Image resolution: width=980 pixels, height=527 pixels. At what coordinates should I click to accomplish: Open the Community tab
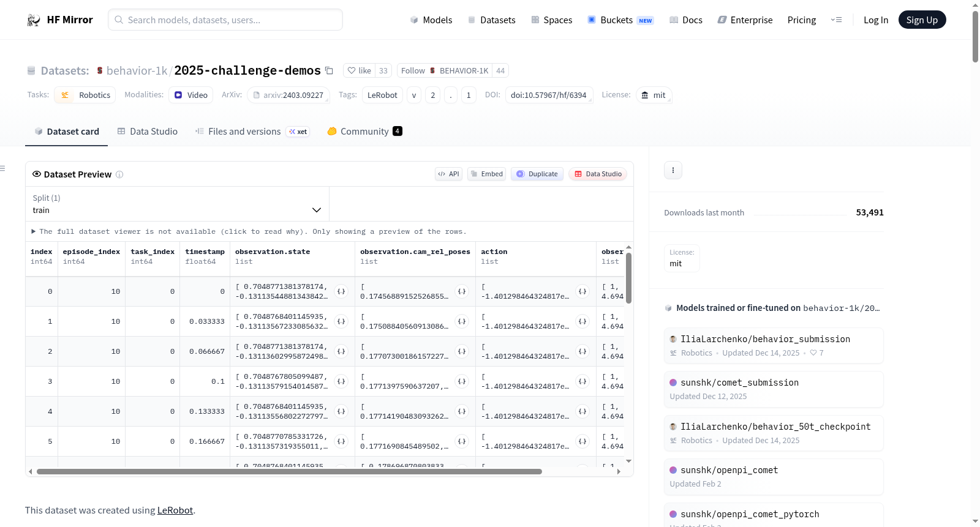364,132
